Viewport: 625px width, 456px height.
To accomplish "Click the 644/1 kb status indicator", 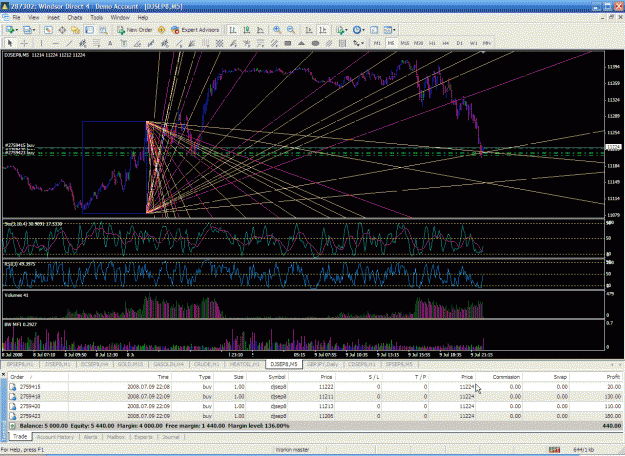I will tap(584, 450).
